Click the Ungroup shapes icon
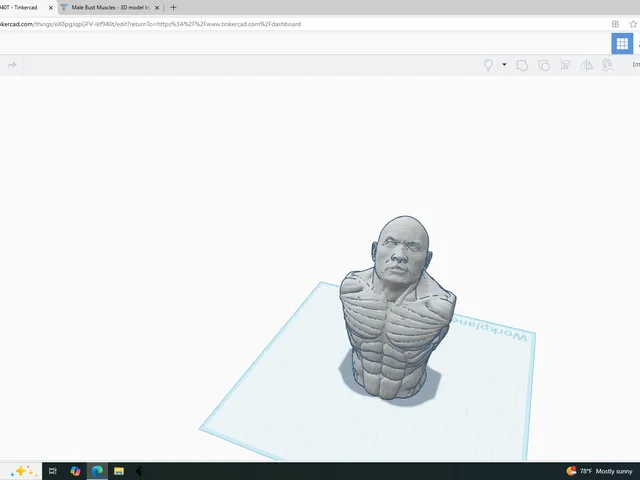 point(544,65)
